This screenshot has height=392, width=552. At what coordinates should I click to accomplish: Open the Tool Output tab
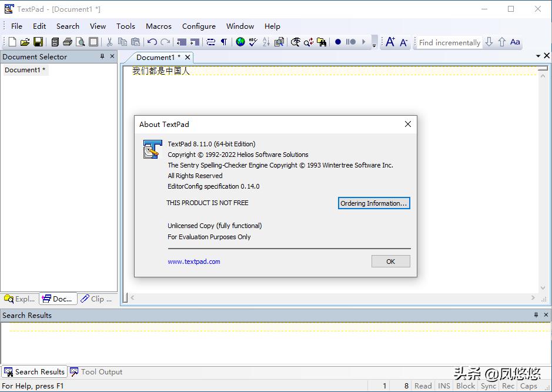96,372
